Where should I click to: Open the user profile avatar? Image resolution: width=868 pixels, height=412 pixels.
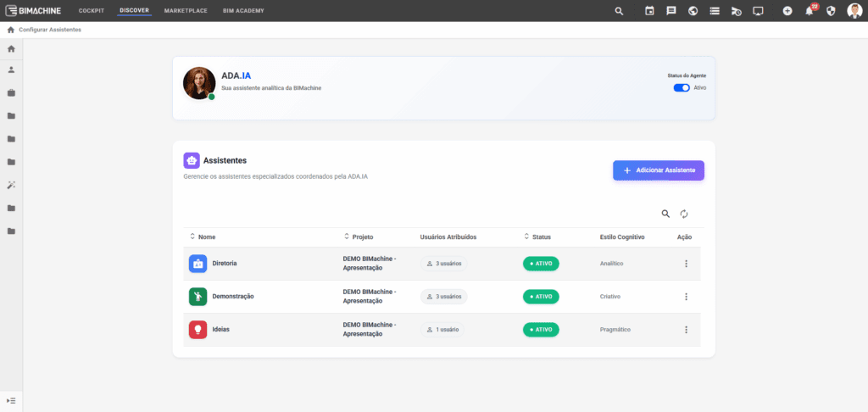pyautogui.click(x=854, y=11)
